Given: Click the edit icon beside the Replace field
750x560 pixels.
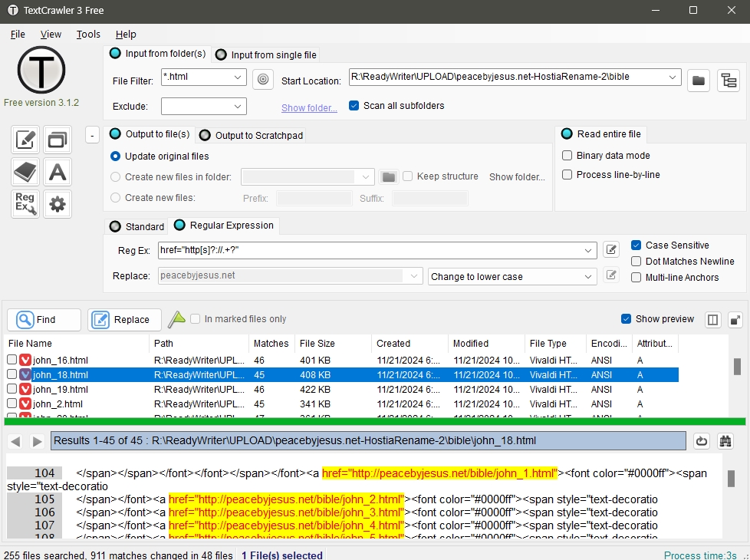Looking at the screenshot, I should point(610,275).
